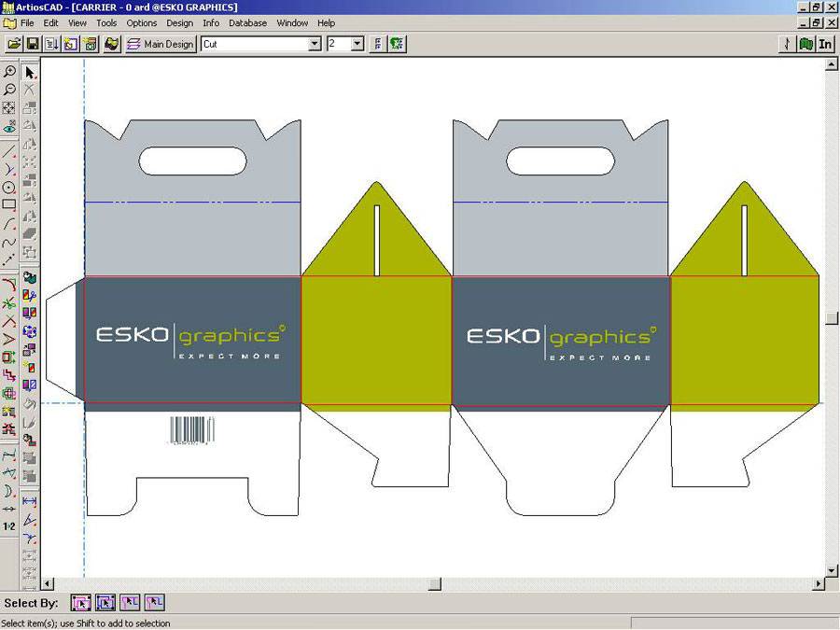Screen dimensions: 840x630
Task: Click the left handle cutout oval
Action: click(192, 161)
